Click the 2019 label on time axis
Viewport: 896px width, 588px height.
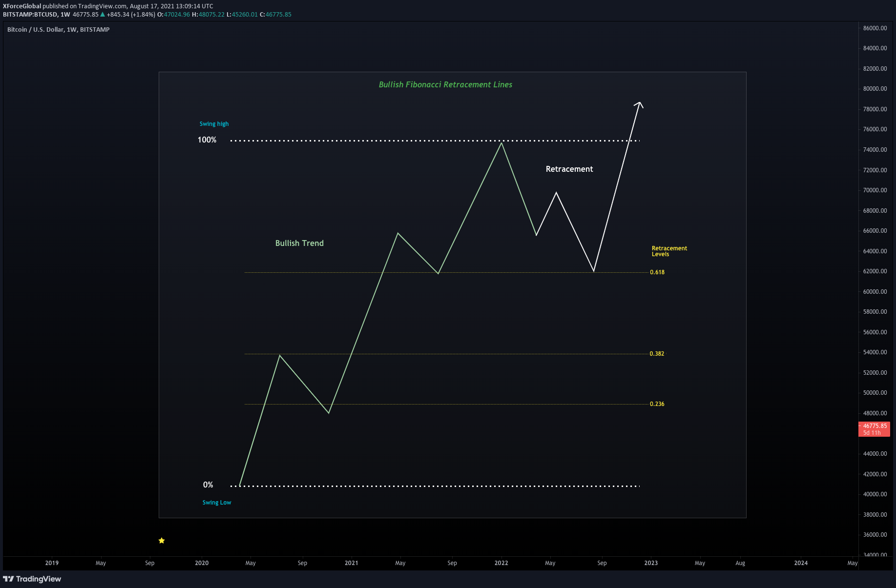[52, 563]
